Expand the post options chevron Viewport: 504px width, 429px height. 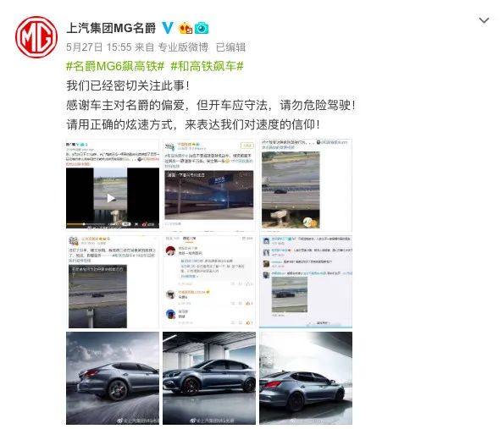(x=484, y=20)
